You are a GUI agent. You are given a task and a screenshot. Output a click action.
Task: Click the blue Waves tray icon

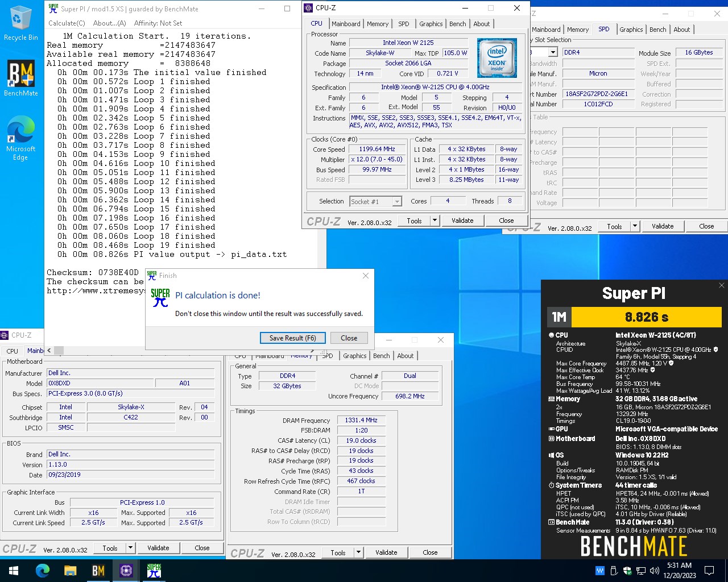click(600, 570)
